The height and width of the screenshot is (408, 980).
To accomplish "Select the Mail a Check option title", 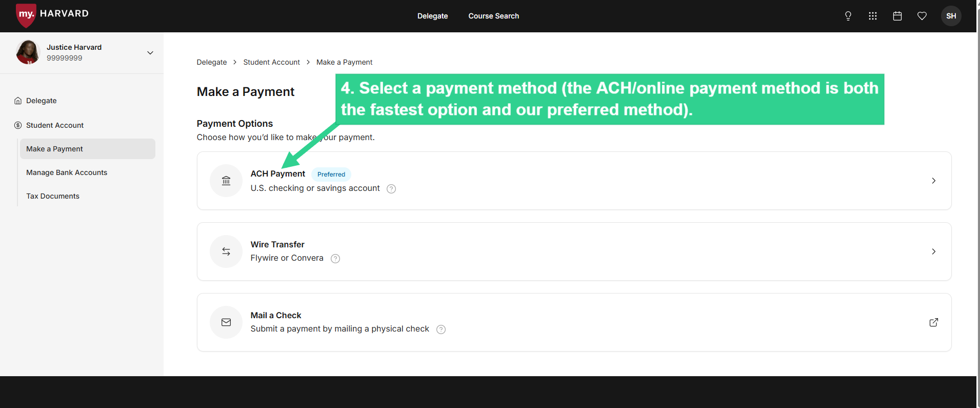I will coord(276,315).
